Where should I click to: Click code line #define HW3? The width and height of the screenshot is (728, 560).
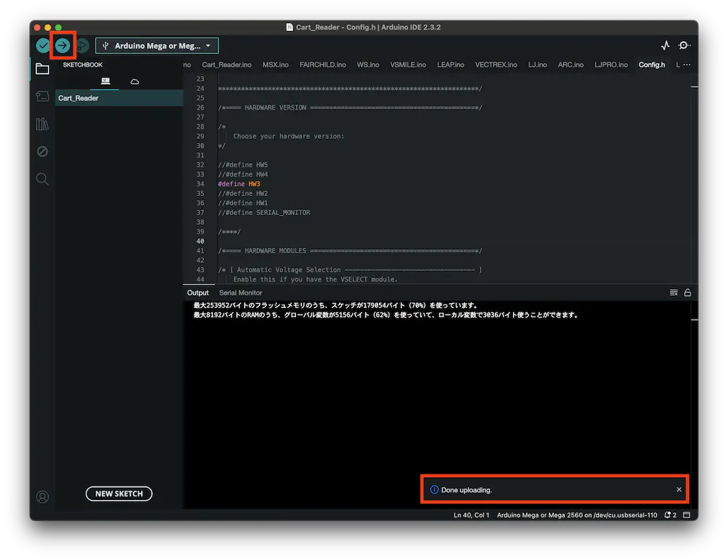pos(239,184)
